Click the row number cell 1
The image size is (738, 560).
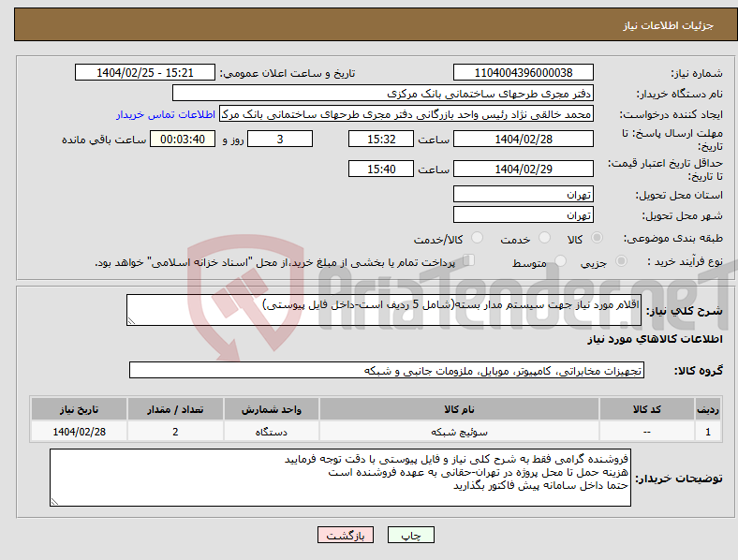(708, 432)
